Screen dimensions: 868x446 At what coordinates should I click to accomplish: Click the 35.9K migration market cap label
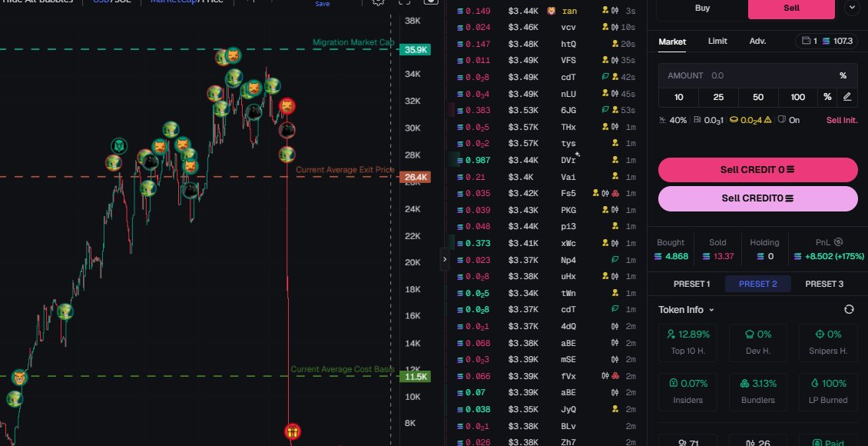[416, 50]
